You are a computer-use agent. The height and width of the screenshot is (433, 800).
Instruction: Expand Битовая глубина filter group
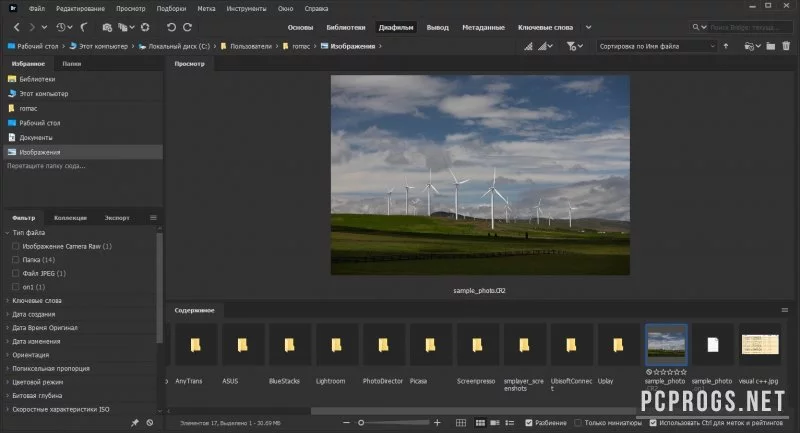pos(8,396)
